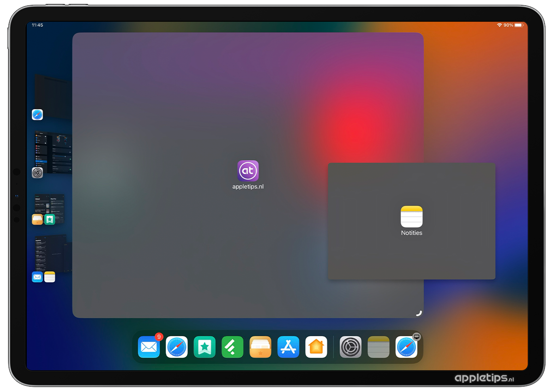Tap the Settings gear icon in recent apps strip
554x392 pixels.
37,172
